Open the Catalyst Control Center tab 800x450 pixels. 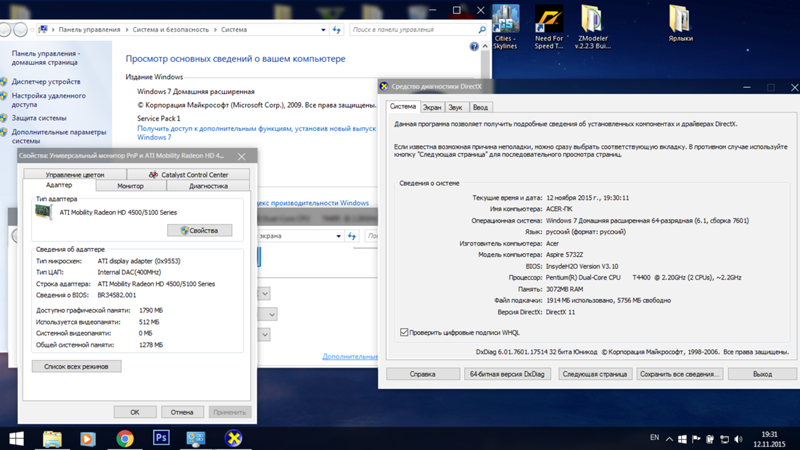[x=188, y=174]
